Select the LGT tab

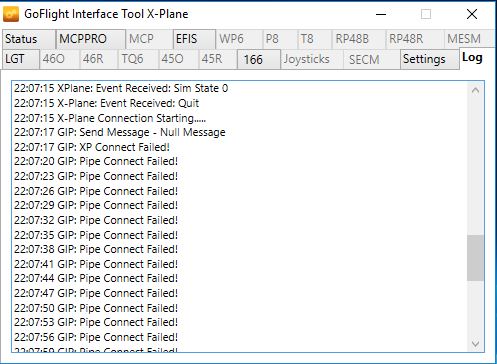(x=21, y=59)
